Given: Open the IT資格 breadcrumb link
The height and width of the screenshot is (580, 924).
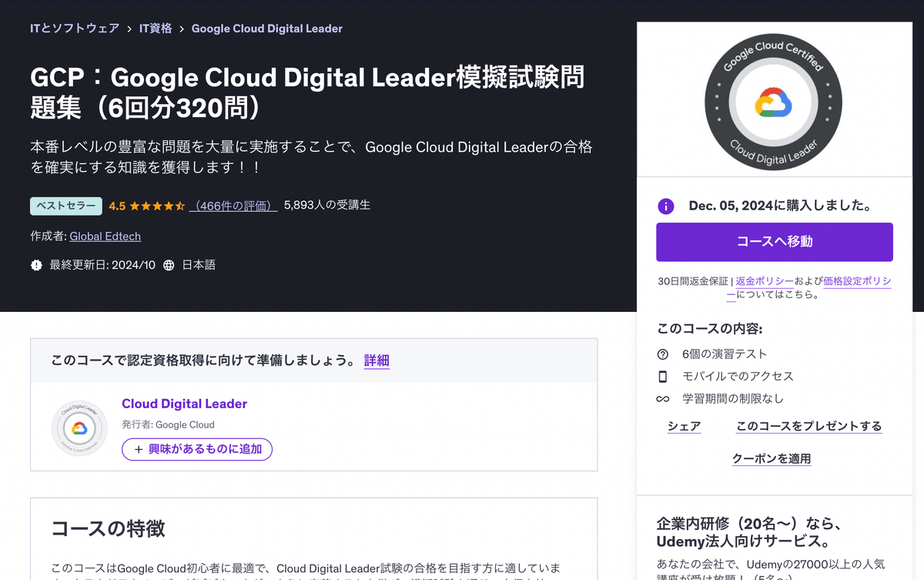Looking at the screenshot, I should [x=156, y=28].
